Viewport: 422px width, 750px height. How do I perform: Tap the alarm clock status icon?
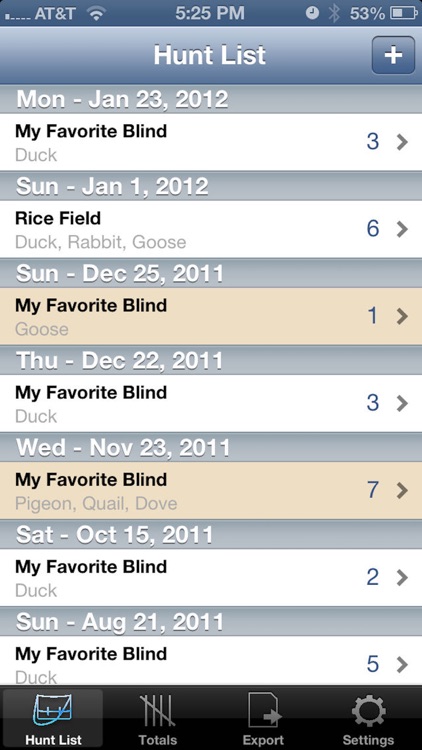pos(312,13)
